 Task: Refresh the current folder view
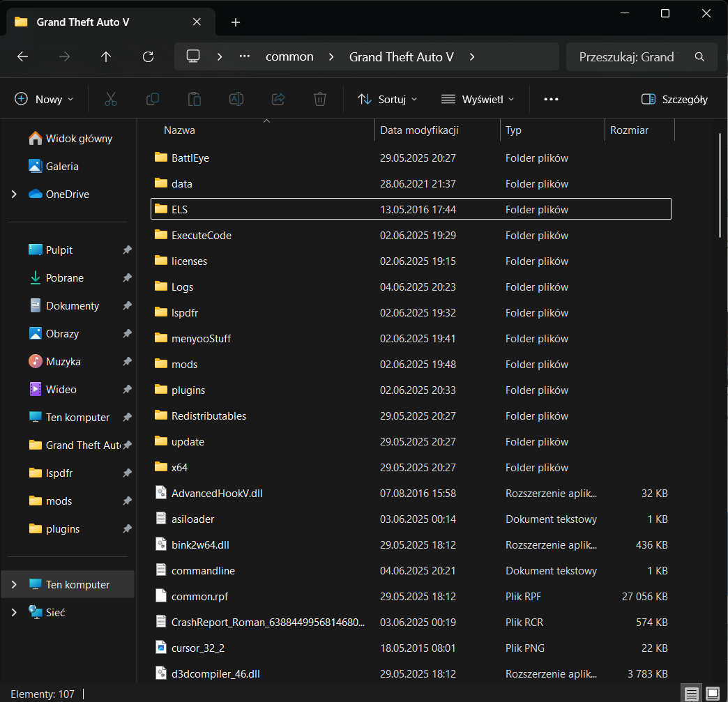pyautogui.click(x=148, y=57)
